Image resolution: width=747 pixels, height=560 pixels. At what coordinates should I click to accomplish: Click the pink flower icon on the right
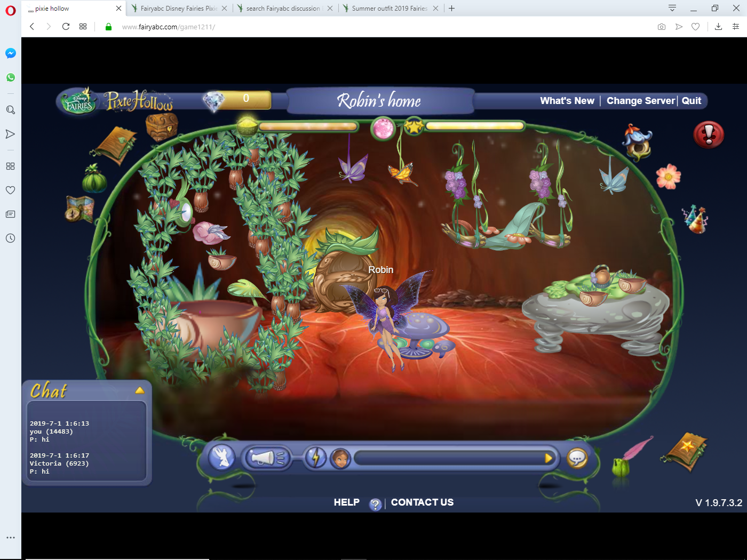coord(669,178)
